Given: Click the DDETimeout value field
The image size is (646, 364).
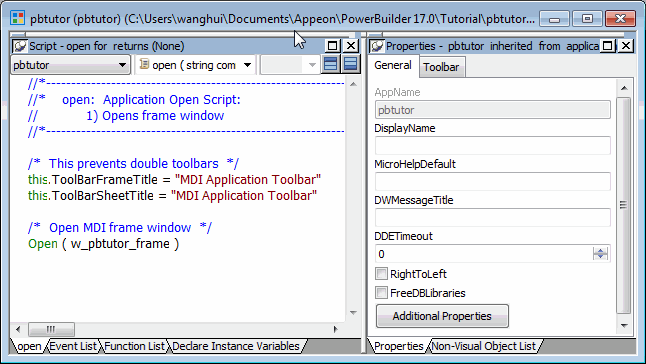Looking at the screenshot, I should [484, 254].
